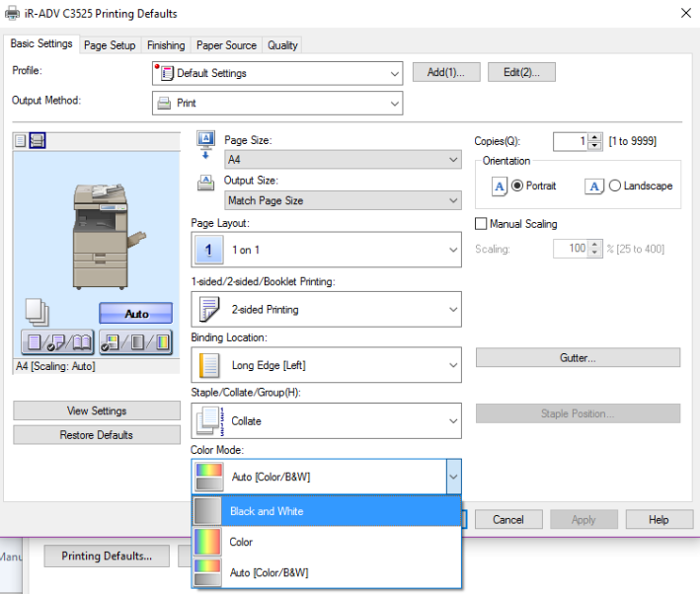Collapse the Color Mode dropdown arrow

tap(453, 477)
